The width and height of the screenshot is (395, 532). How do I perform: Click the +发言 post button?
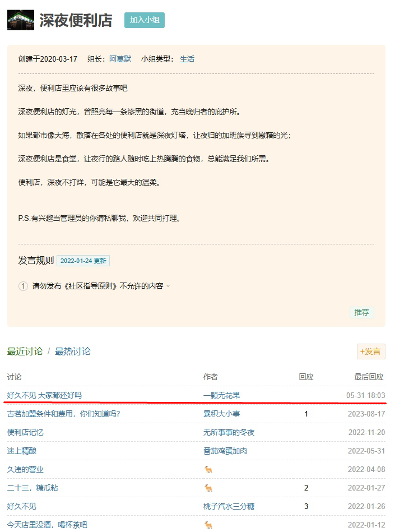click(371, 351)
